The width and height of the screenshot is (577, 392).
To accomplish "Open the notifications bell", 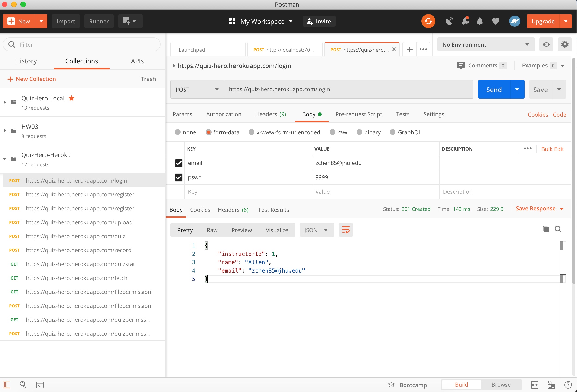I will point(480,21).
